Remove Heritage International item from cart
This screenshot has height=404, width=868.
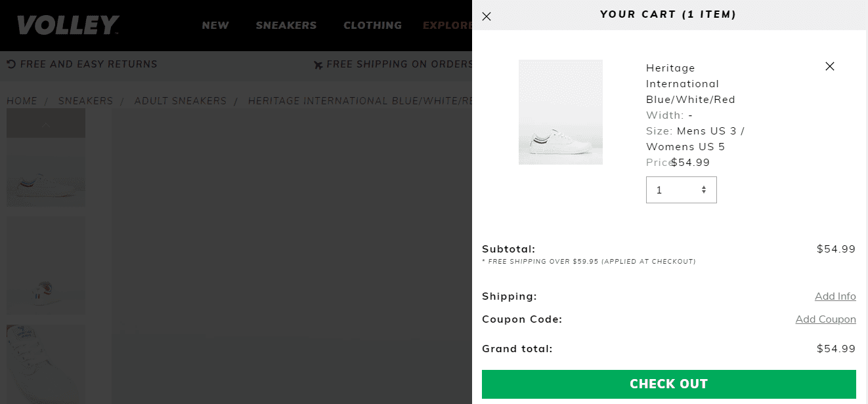[830, 66]
